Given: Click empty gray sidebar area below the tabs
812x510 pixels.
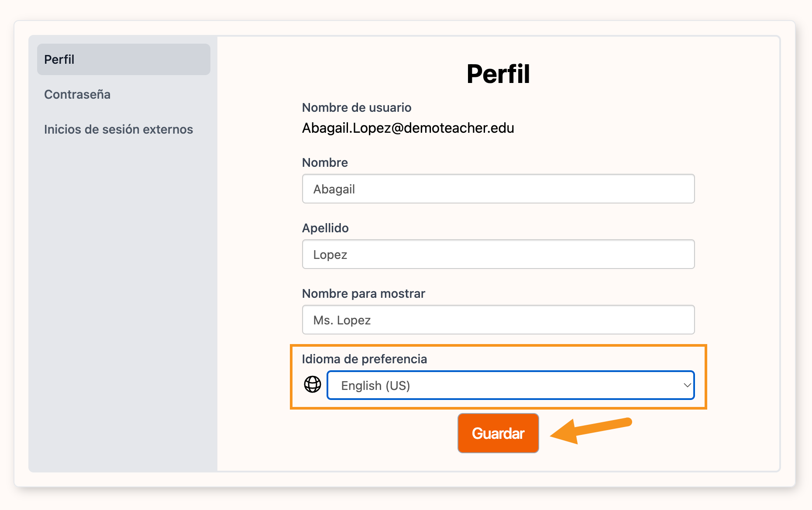Looking at the screenshot, I should (x=122, y=306).
